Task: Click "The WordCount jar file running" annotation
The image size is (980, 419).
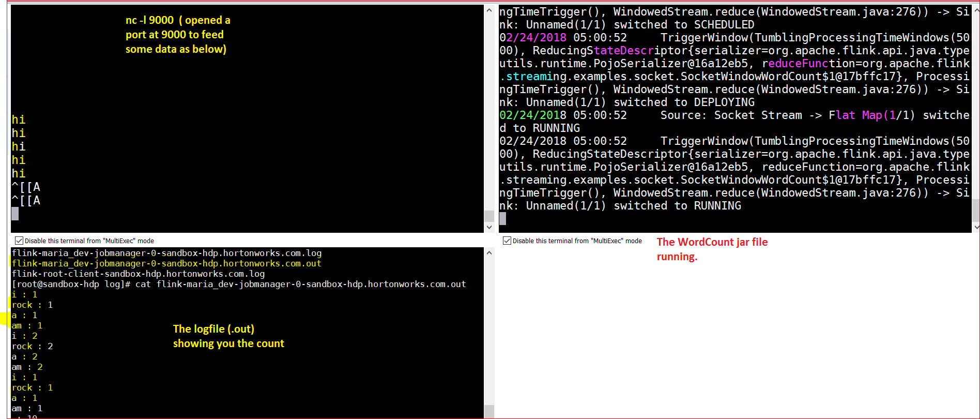Action: [x=712, y=249]
